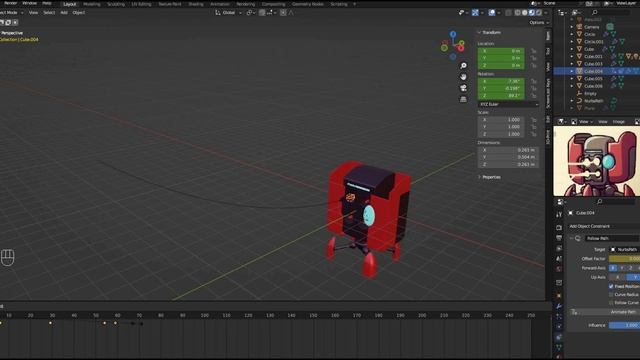Enable Follow Curve checkbox
The height and width of the screenshot is (360, 640).
611,303
